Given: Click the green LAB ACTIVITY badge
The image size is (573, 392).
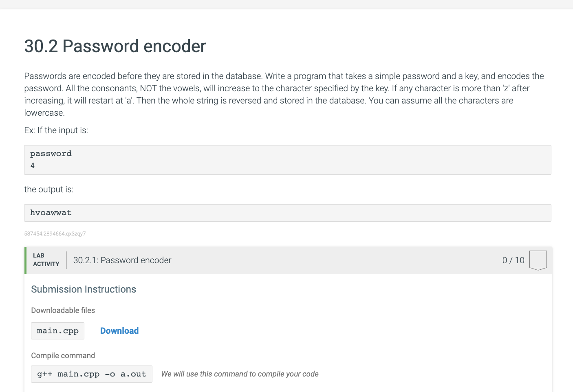Looking at the screenshot, I should pyautogui.click(x=46, y=260).
